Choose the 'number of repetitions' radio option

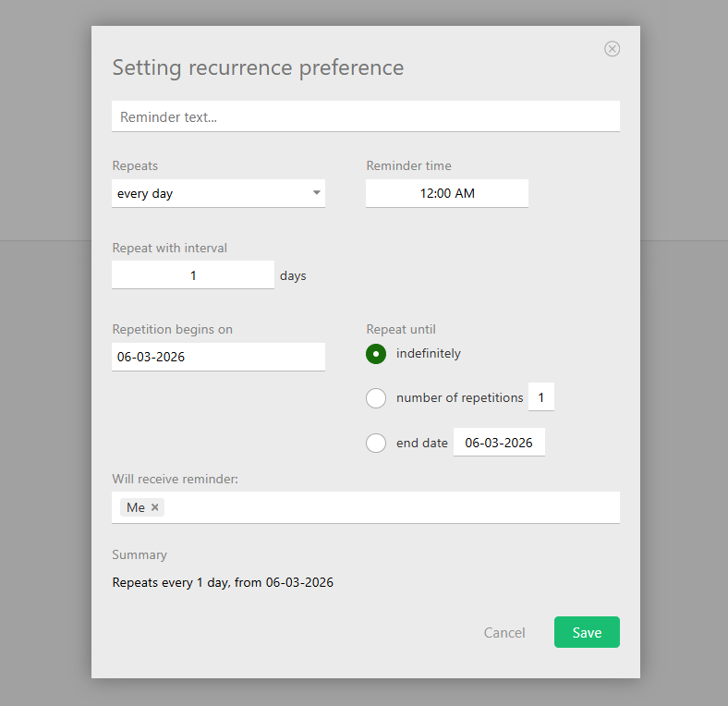[x=376, y=398]
